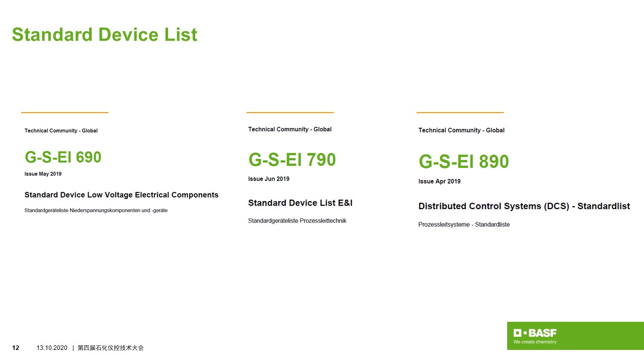Screen dimensions: 644x362
Task: Click 'We create chemistry' tagline
Action: tap(535, 342)
